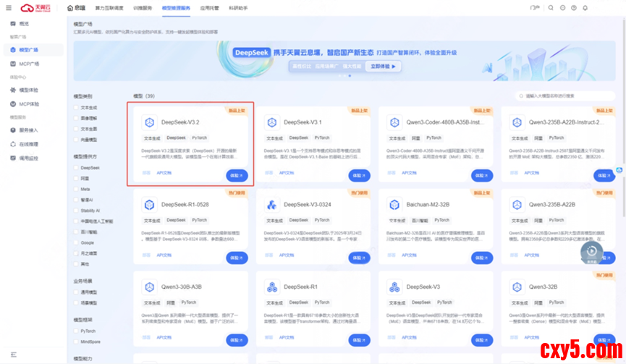626x364 pixels.
Task: Switch to 科研助手 tab
Action: 238,8
